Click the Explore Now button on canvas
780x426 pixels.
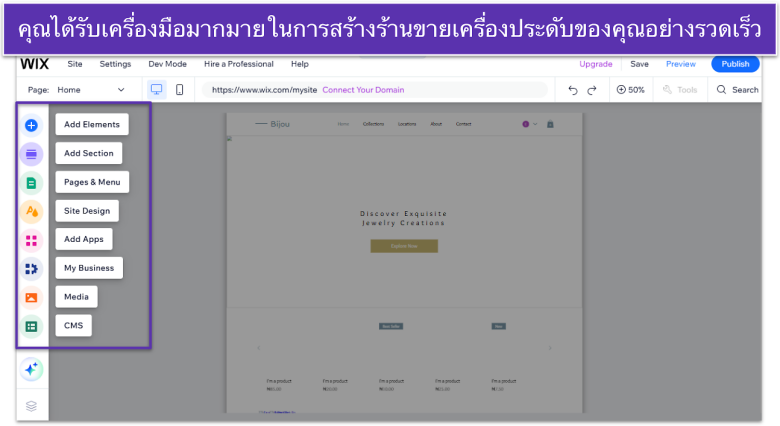click(404, 246)
